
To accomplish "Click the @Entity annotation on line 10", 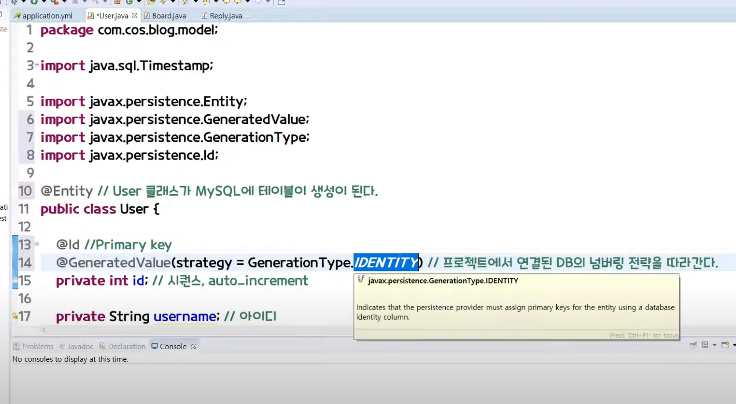I will pos(67,191).
